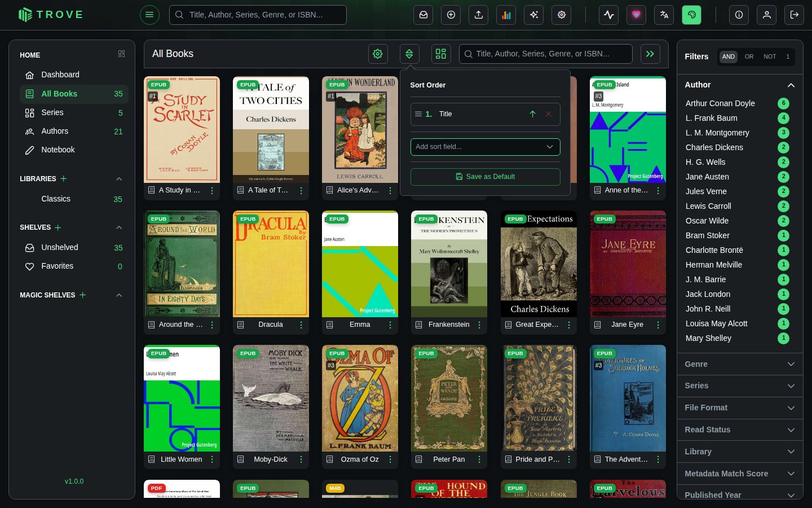Click the green theme palette icon
812x508 pixels.
click(692, 15)
